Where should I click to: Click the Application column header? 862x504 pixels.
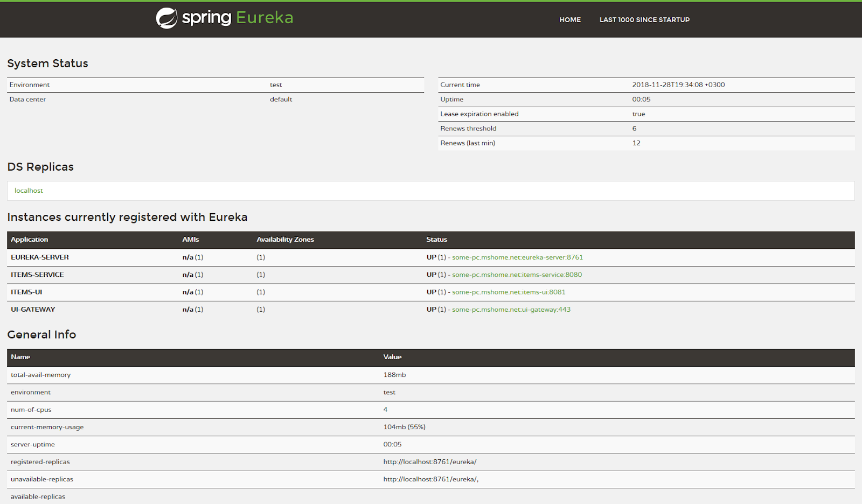(30, 240)
